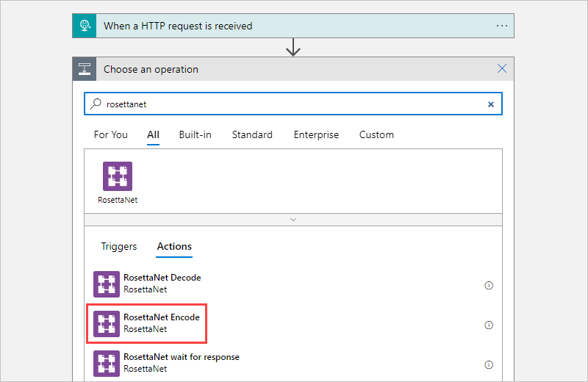Clear the rosettanet search text

click(491, 104)
